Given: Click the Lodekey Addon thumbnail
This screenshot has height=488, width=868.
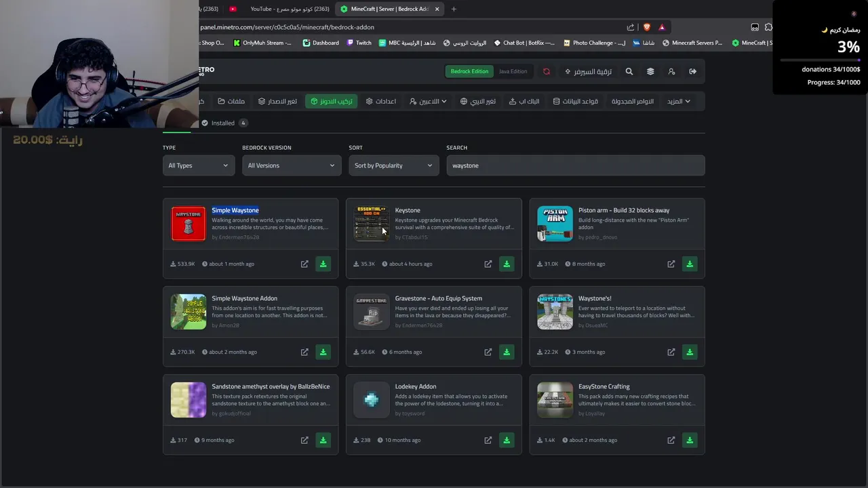Looking at the screenshot, I should tap(372, 400).
